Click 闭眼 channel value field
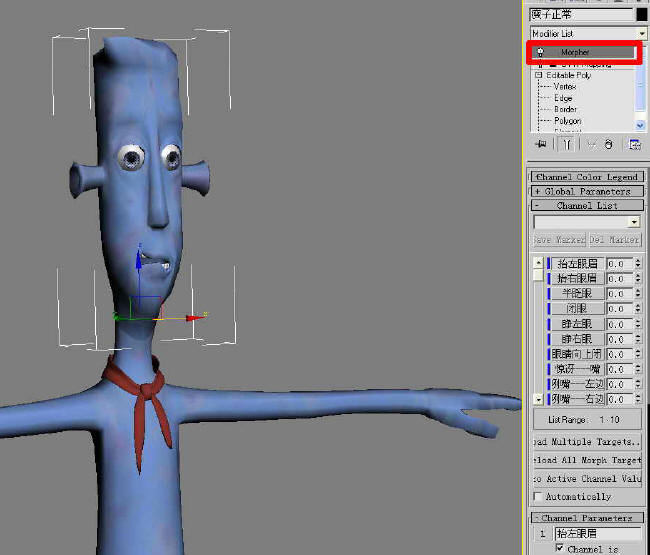Image resolution: width=650 pixels, height=555 pixels. click(x=620, y=309)
